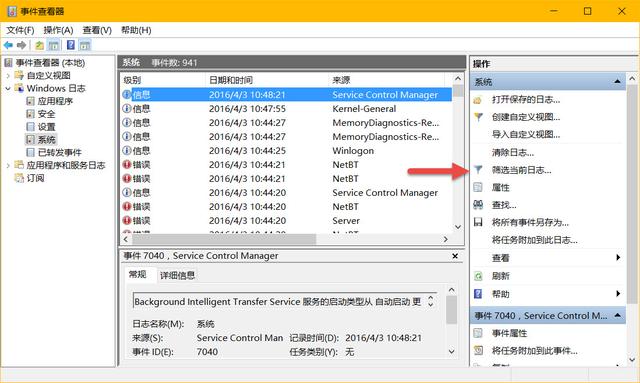Open the 文件(F) menu
The image size is (640, 383).
(x=20, y=30)
